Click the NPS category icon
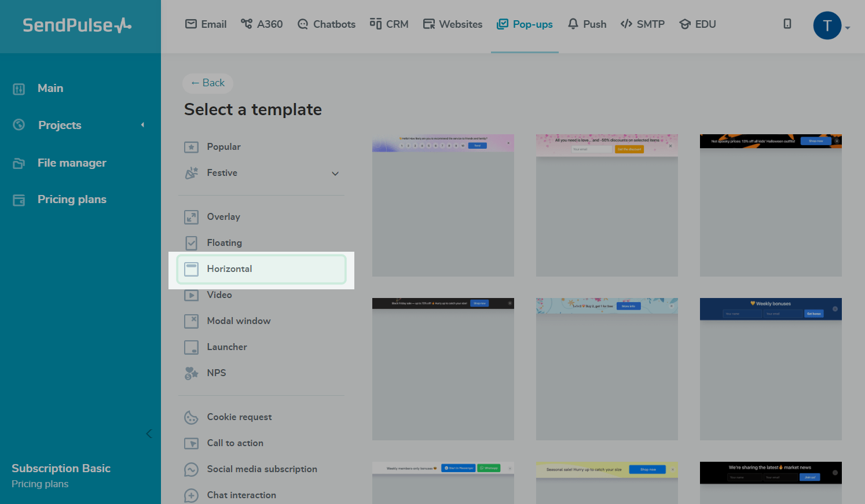Viewport: 865px width, 504px height. [191, 373]
